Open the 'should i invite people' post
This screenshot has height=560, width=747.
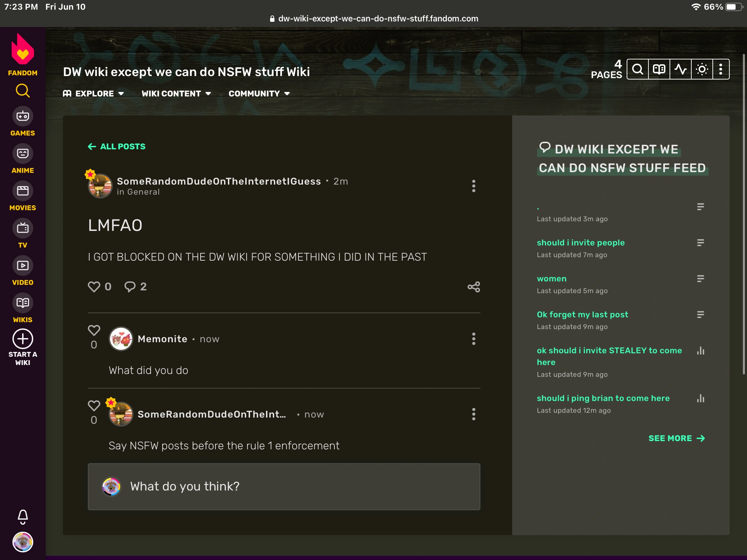(x=581, y=243)
